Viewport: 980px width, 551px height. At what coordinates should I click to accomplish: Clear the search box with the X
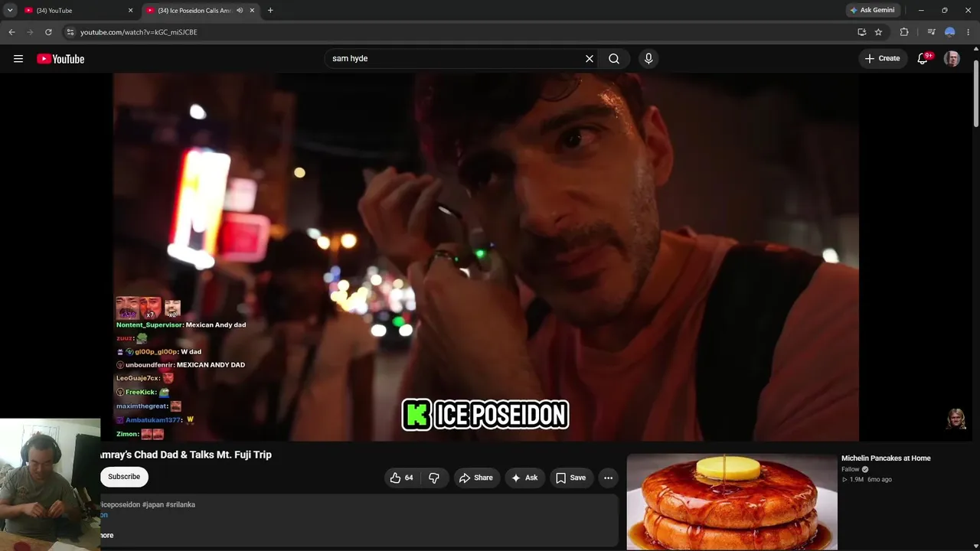coord(590,59)
